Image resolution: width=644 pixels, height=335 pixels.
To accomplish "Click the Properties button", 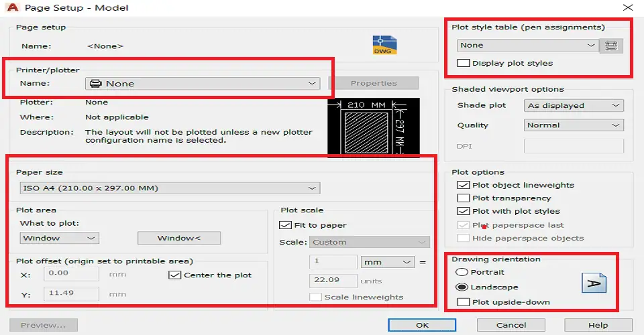I will click(374, 83).
